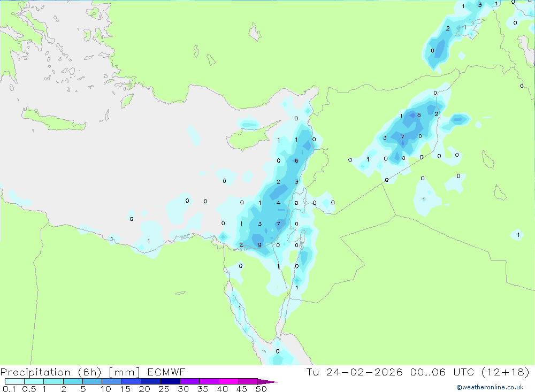Select the 2–5 mm legend color box
Screen dimensions: 535x392
73,381
